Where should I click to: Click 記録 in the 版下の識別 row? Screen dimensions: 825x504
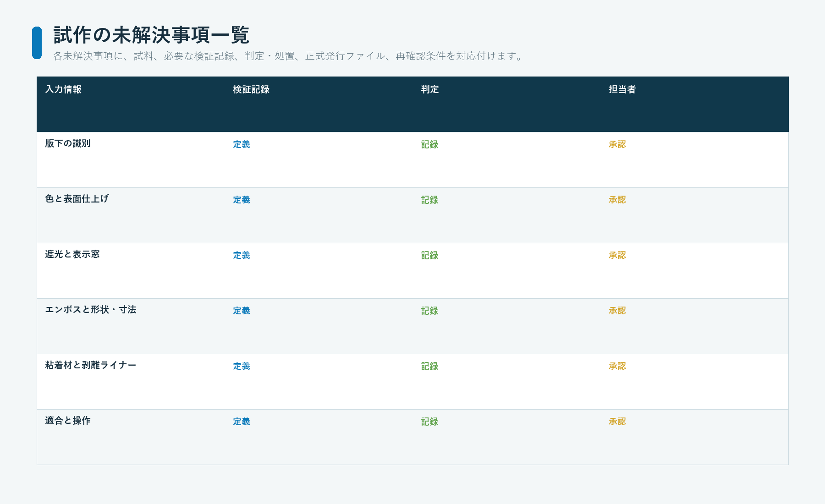[429, 144]
